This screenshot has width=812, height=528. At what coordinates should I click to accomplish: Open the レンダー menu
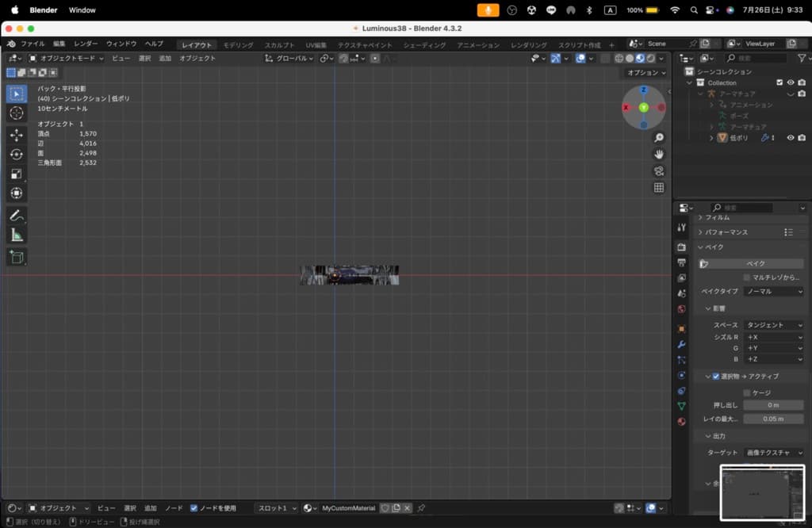(86, 44)
